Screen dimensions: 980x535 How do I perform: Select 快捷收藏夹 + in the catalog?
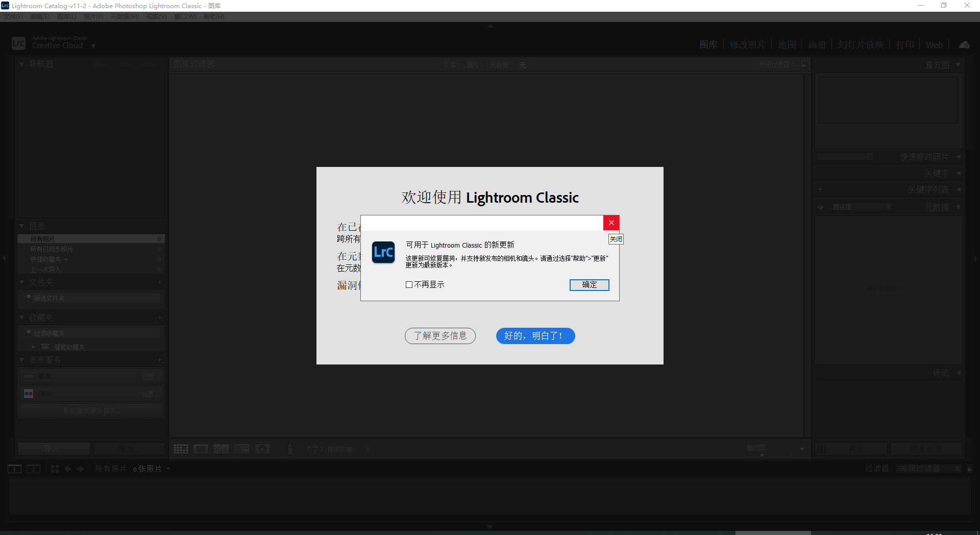tap(91, 259)
